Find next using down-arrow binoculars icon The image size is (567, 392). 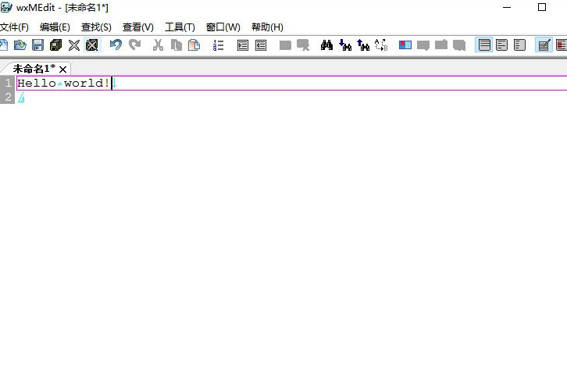345,45
